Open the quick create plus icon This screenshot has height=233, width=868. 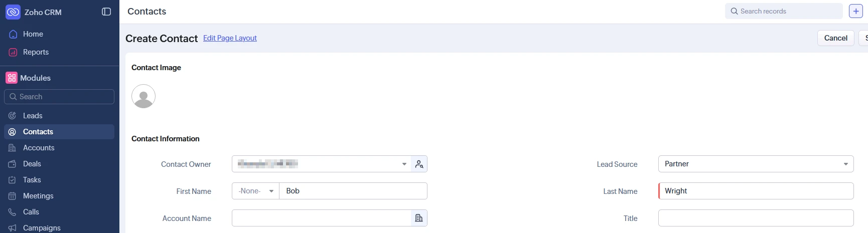[856, 11]
